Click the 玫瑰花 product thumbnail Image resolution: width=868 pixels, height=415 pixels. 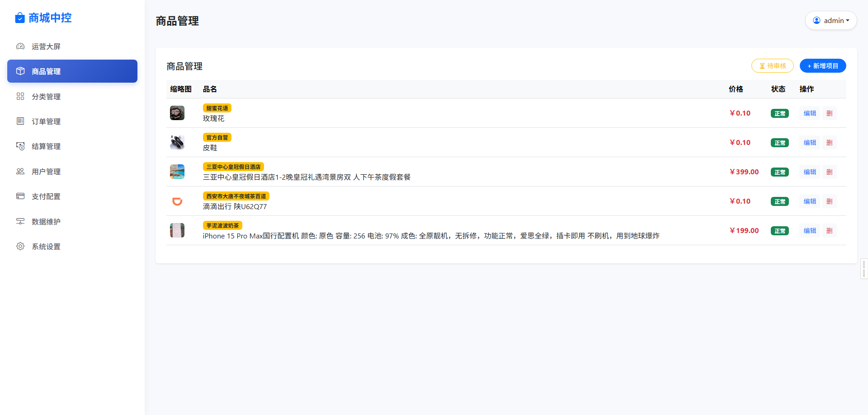pyautogui.click(x=177, y=113)
